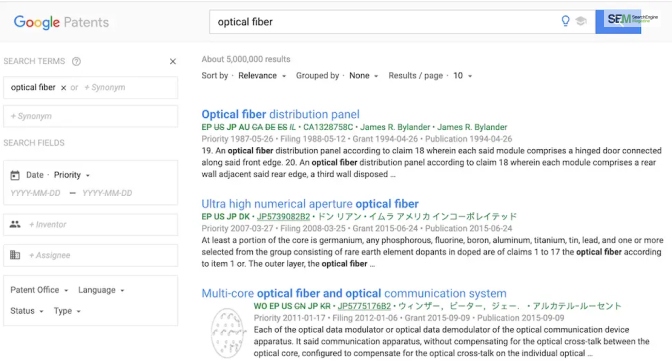This screenshot has height=362, width=672.
Task: Click the Multi-core patent drawing thumbnail
Action: 227,333
